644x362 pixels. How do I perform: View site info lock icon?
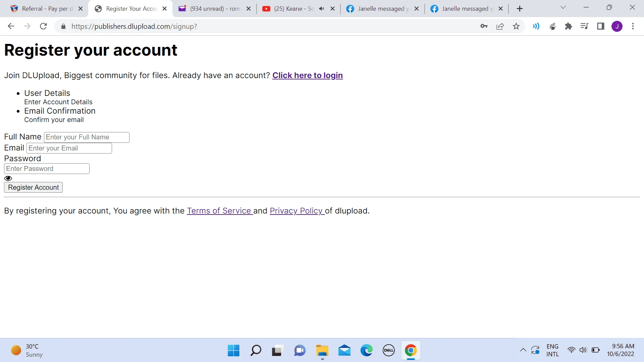coord(63,26)
